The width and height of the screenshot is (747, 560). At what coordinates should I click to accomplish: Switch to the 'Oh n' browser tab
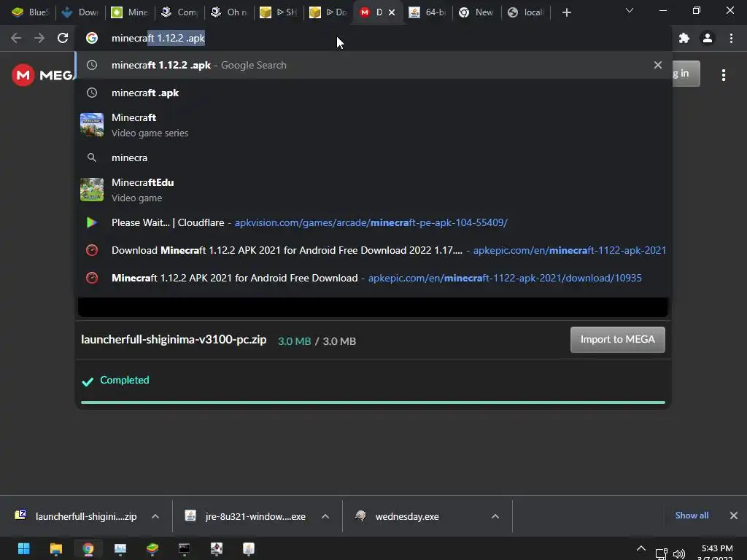tap(229, 12)
